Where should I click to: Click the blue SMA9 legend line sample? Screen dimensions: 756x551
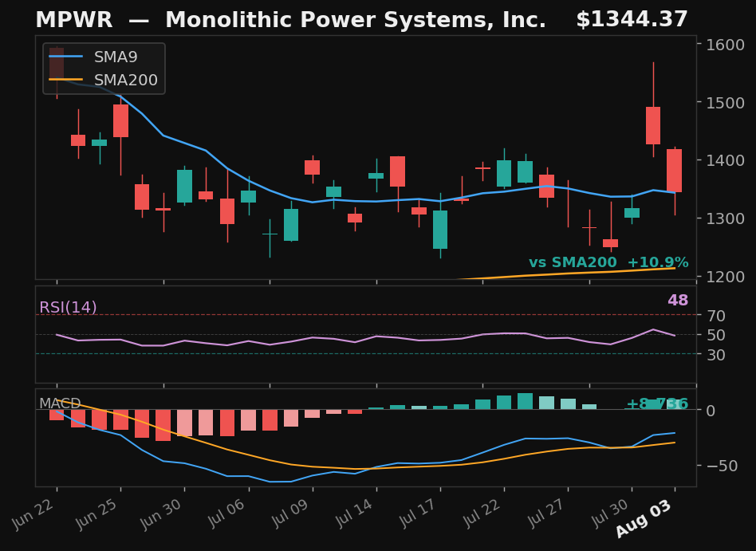[x=65, y=57]
